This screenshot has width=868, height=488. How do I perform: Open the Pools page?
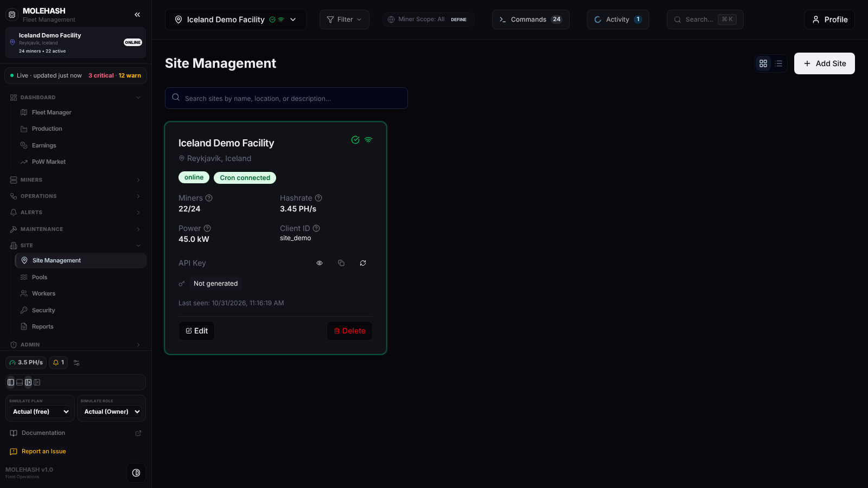click(x=81, y=277)
